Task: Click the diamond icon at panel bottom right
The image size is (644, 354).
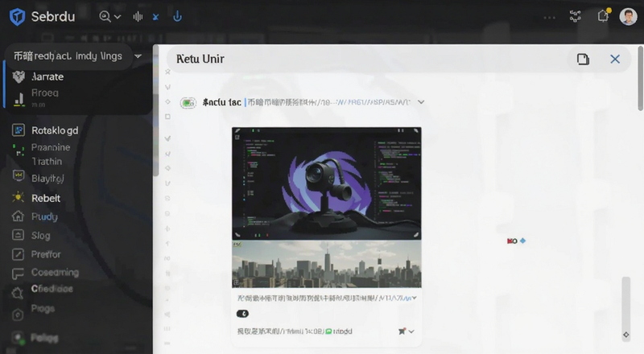Action: [x=626, y=335]
